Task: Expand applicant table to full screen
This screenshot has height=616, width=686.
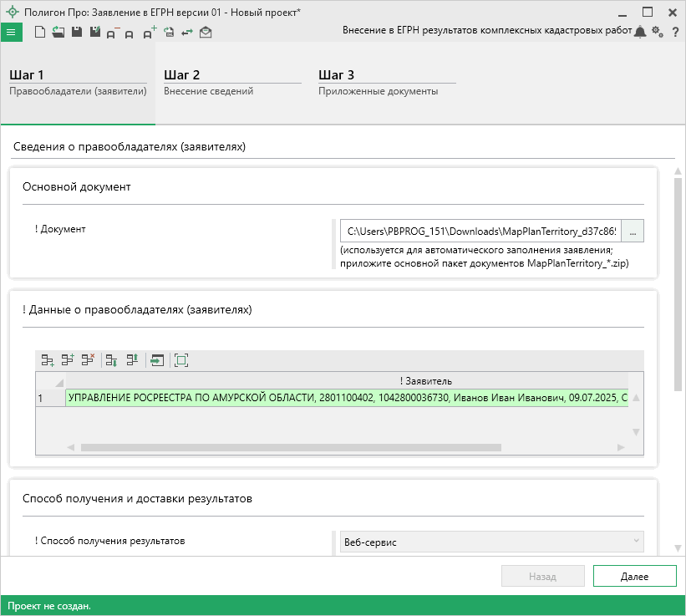Action: pyautogui.click(x=181, y=360)
